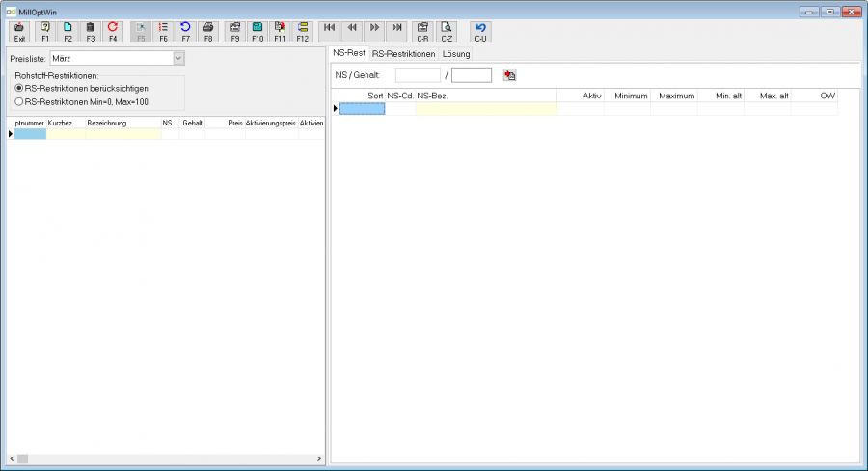The width and height of the screenshot is (868, 471).
Task: Click the yellow NS-Bez. cell in first row
Action: tap(486, 109)
